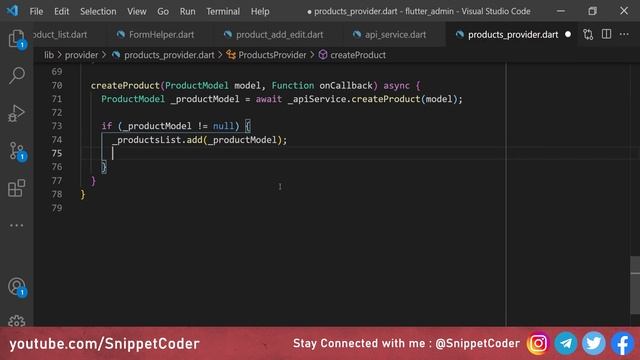Open the Telegram icon in banner
The image size is (640, 360).
coord(566,344)
